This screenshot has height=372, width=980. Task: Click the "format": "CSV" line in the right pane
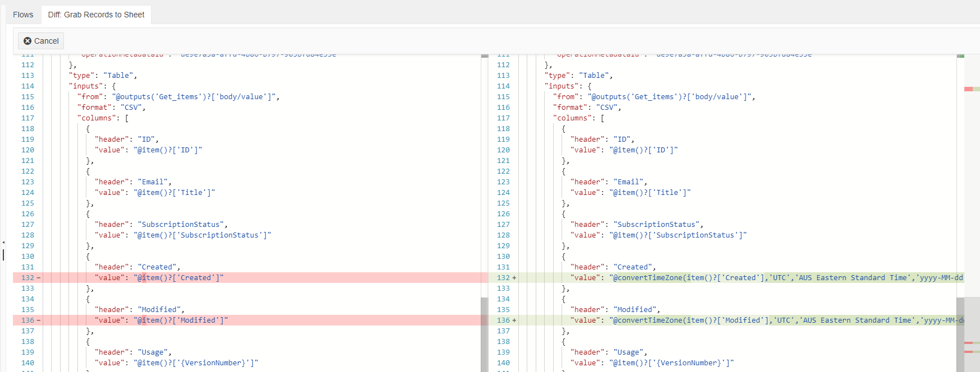(x=587, y=108)
